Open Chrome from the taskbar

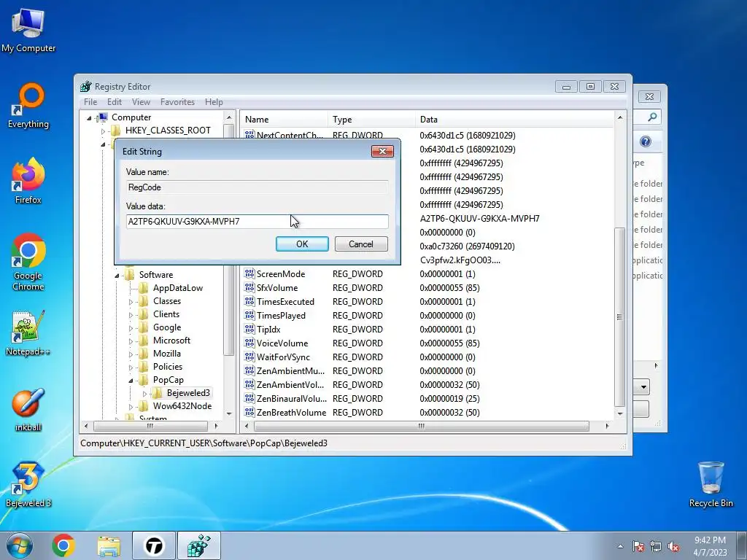coord(63,545)
